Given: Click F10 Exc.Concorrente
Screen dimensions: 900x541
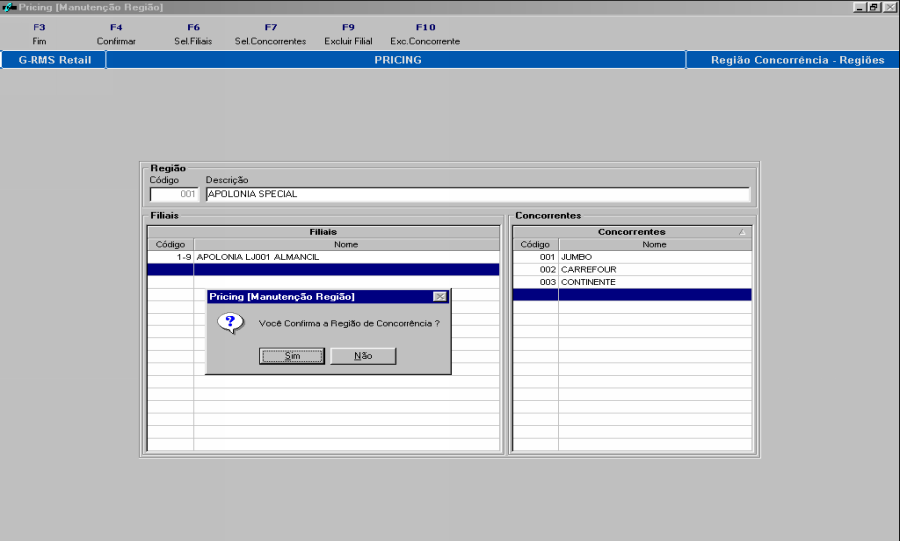Looking at the screenshot, I should pyautogui.click(x=425, y=34).
